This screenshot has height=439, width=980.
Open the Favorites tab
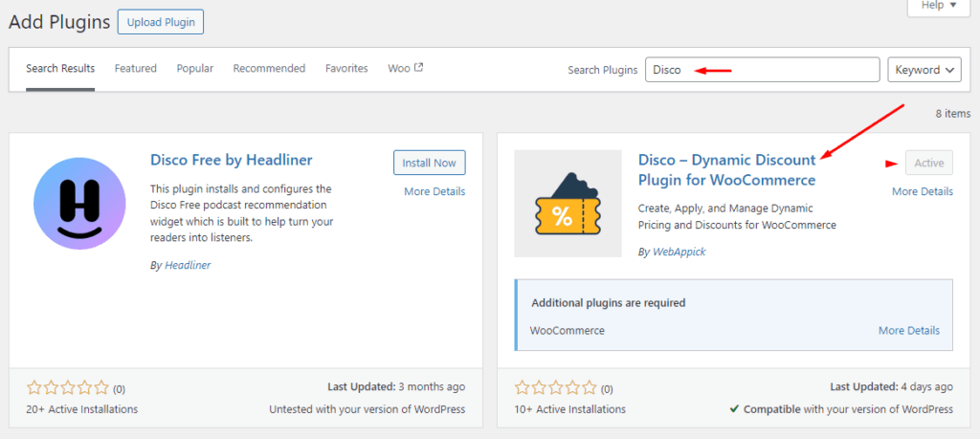pyautogui.click(x=346, y=69)
